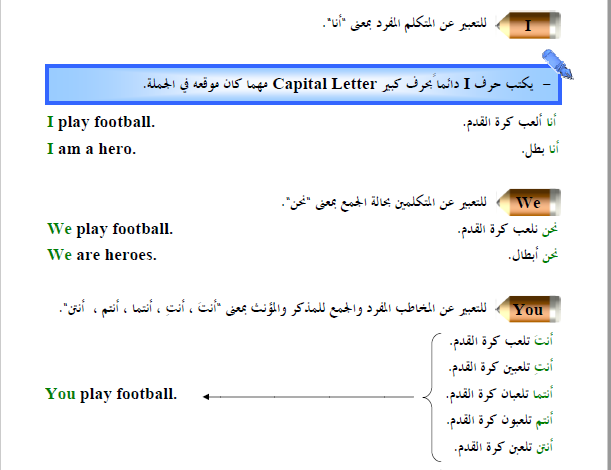Select the sentence I am a hero
This screenshot has height=470, width=611.
pyautogui.click(x=92, y=149)
